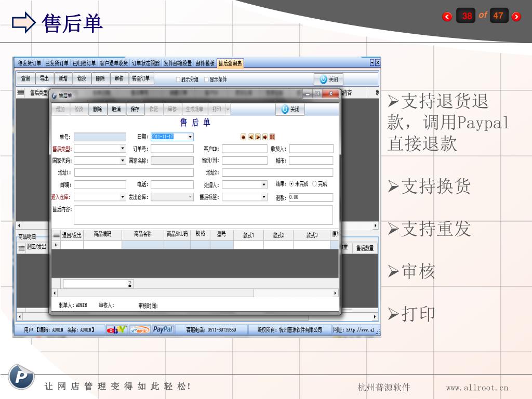Click the pin dropdown icon of the tab strip
532x399 pixels.
click(x=372, y=62)
